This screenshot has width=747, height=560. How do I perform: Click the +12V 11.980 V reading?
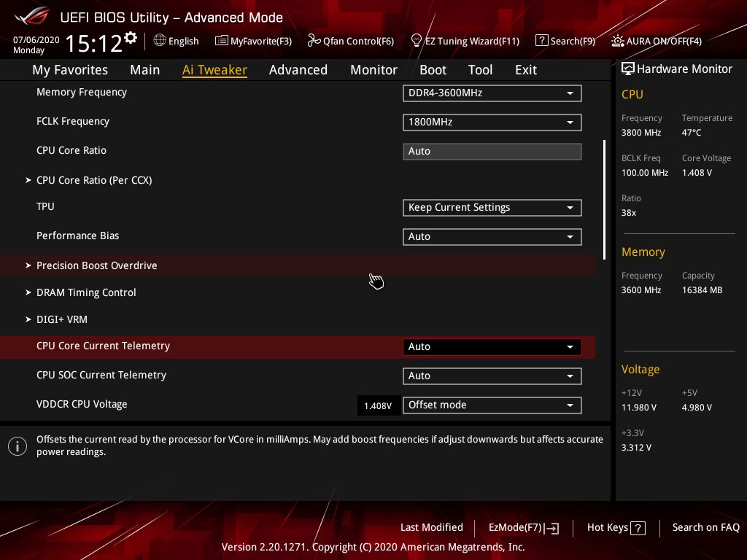(639, 408)
